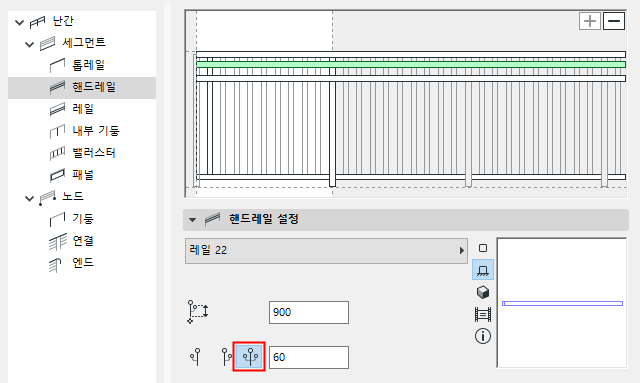Click the 기둥 node icon
This screenshot has width=640, height=383.
tap(58, 219)
